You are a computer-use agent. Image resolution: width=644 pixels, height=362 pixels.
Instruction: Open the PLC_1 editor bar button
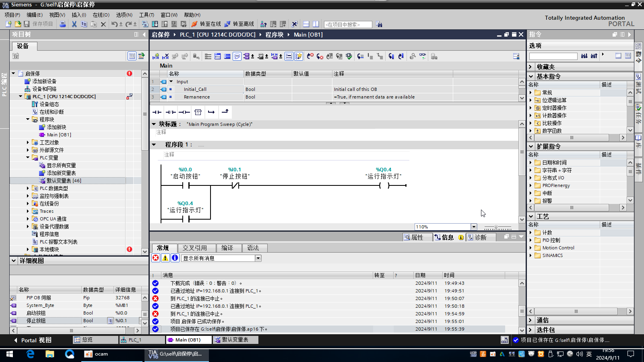pos(142,340)
